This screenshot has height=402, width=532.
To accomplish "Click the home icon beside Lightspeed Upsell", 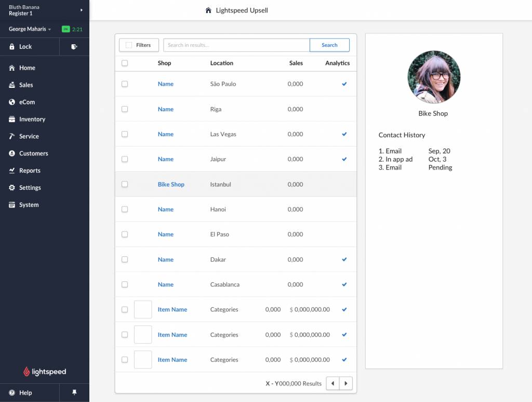I will pyautogui.click(x=208, y=10).
